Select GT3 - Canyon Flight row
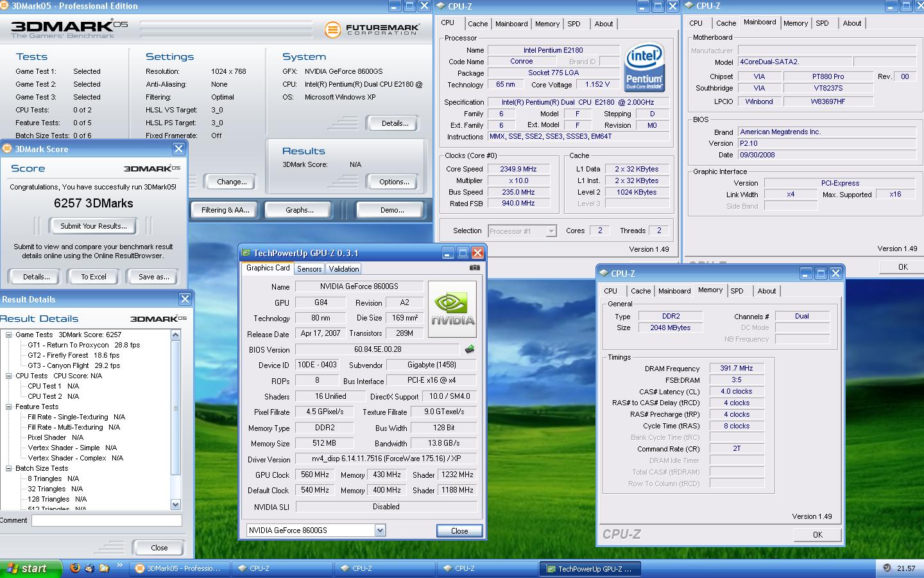Image resolution: width=924 pixels, height=578 pixels. [x=73, y=365]
